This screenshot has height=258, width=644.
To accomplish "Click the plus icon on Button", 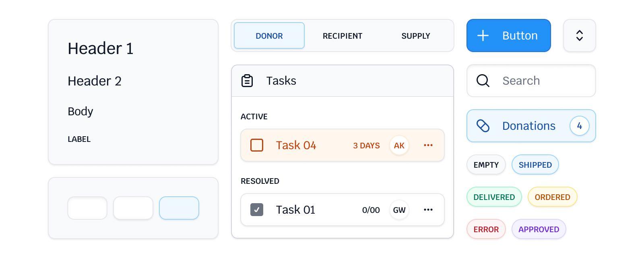I will click(x=483, y=35).
